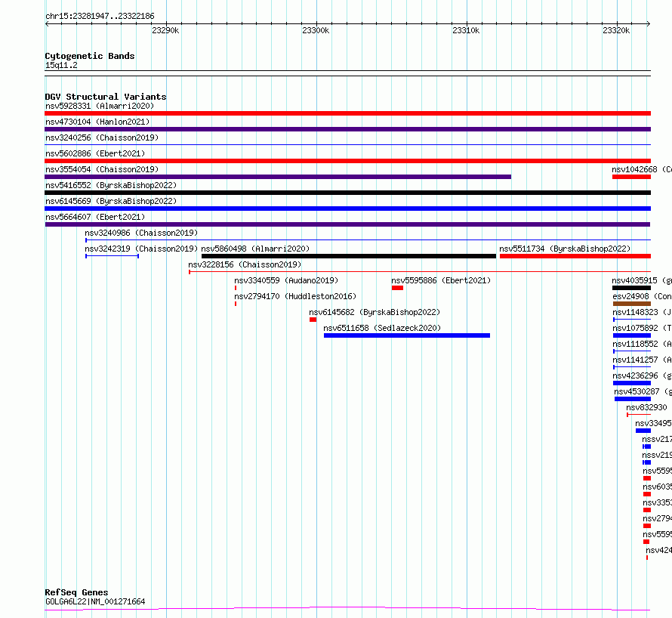The height and width of the screenshot is (618, 672).
Task: Select nsv2794170 (Huddleston2016) label
Action: tap(295, 296)
